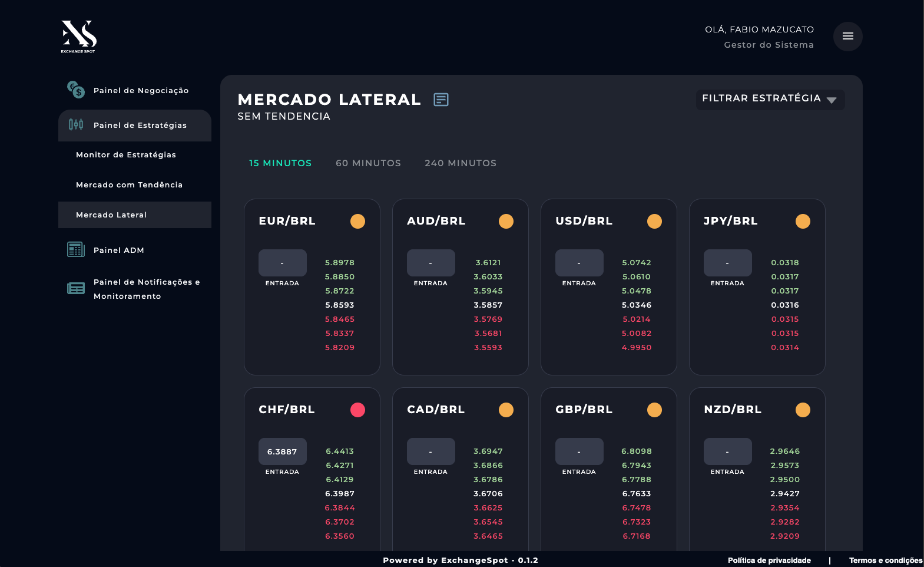Click NZD/BRL center price 2.9427
This screenshot has height=567, width=924.
pos(785,494)
